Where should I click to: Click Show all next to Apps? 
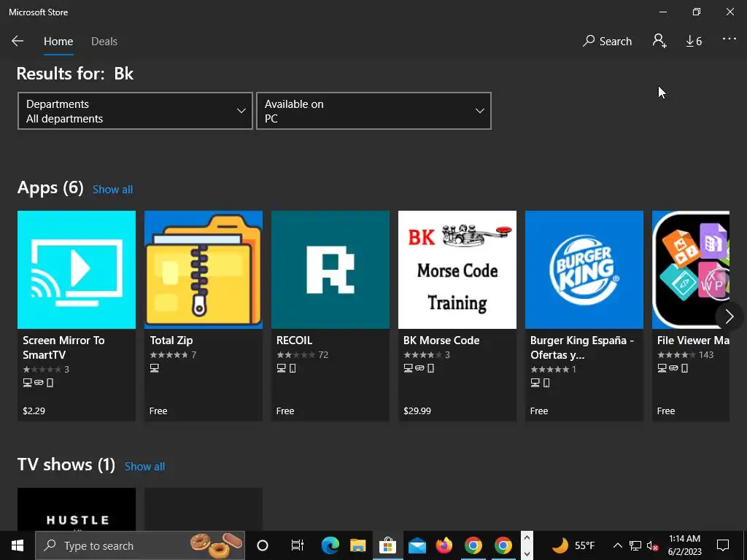(x=112, y=190)
